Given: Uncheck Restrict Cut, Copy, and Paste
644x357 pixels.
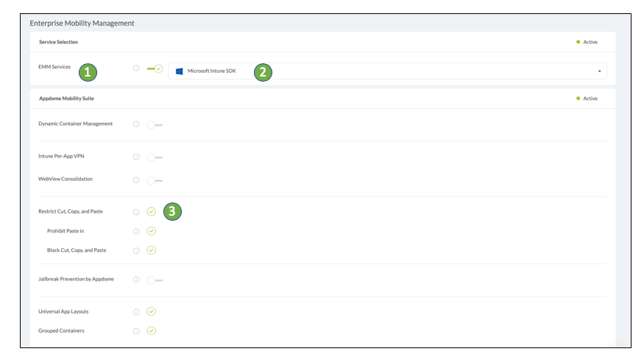Looking at the screenshot, I should (151, 212).
